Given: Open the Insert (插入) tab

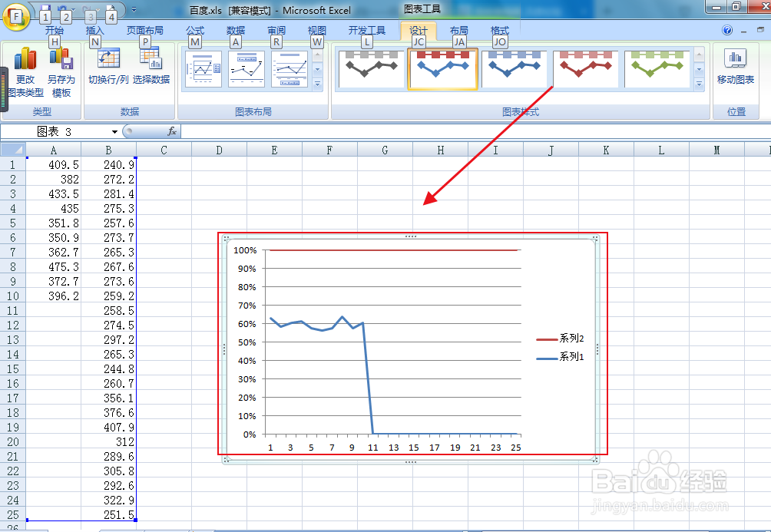Looking at the screenshot, I should click(x=95, y=31).
